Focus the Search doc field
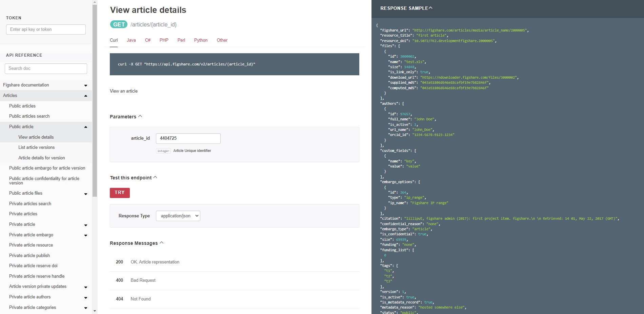This screenshot has width=644, height=314. pos(46,68)
